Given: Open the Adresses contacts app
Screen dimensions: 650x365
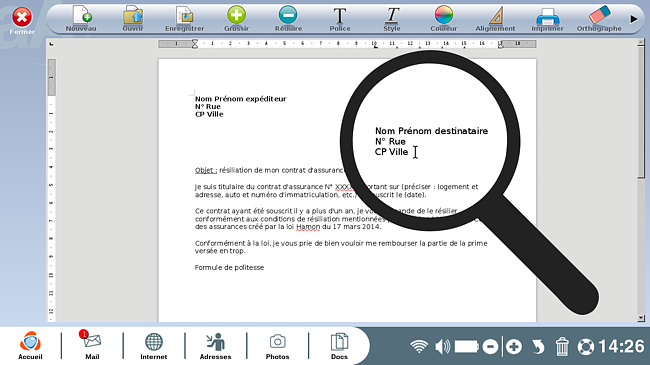Looking at the screenshot, I should (216, 345).
